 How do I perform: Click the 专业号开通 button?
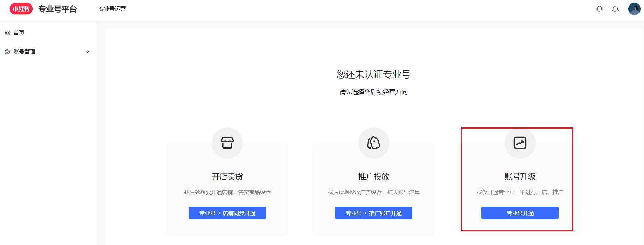(520, 213)
